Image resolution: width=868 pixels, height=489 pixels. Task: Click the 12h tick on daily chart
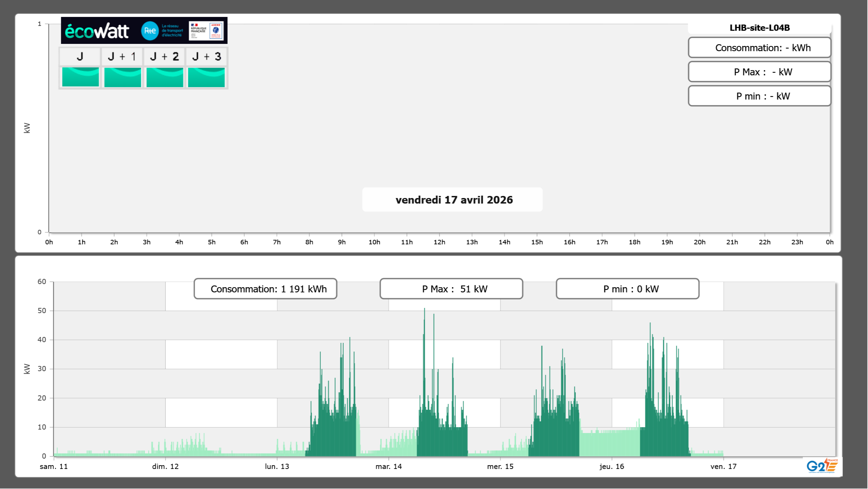point(439,242)
